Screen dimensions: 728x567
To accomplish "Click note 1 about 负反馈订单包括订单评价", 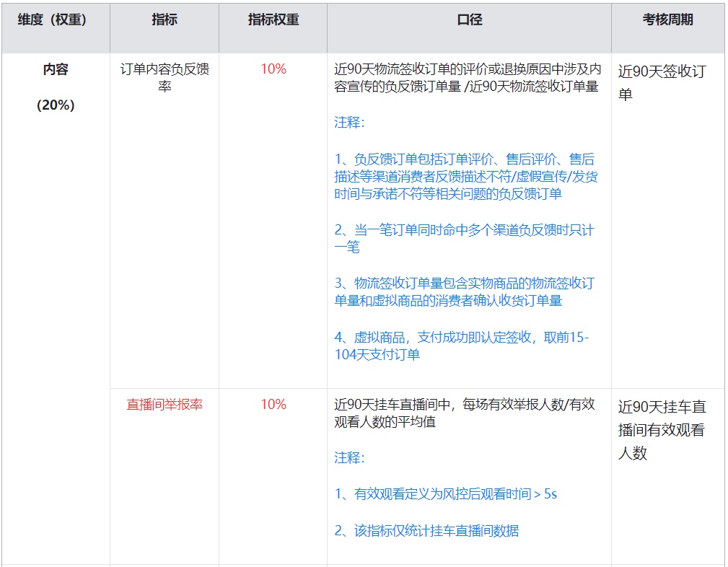I will [464, 177].
